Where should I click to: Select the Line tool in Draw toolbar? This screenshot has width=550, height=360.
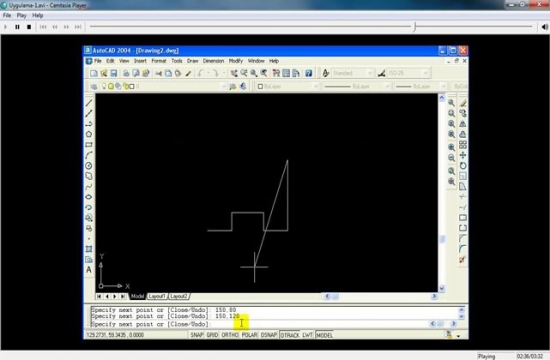coord(89,103)
